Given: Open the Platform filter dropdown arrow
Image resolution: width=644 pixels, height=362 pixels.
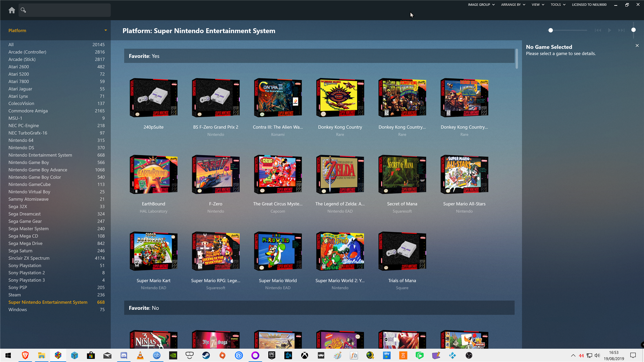Looking at the screenshot, I should pos(106,30).
